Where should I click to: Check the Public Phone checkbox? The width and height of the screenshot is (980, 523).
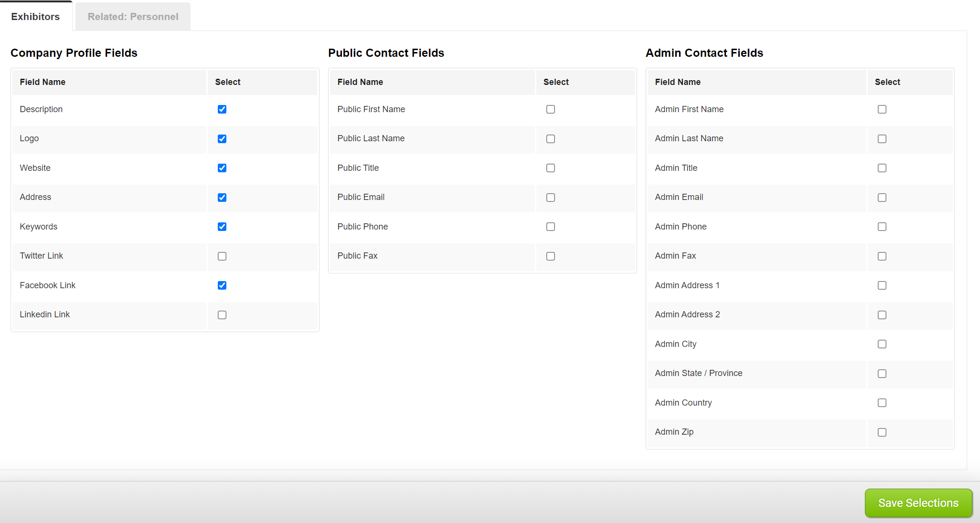click(551, 227)
